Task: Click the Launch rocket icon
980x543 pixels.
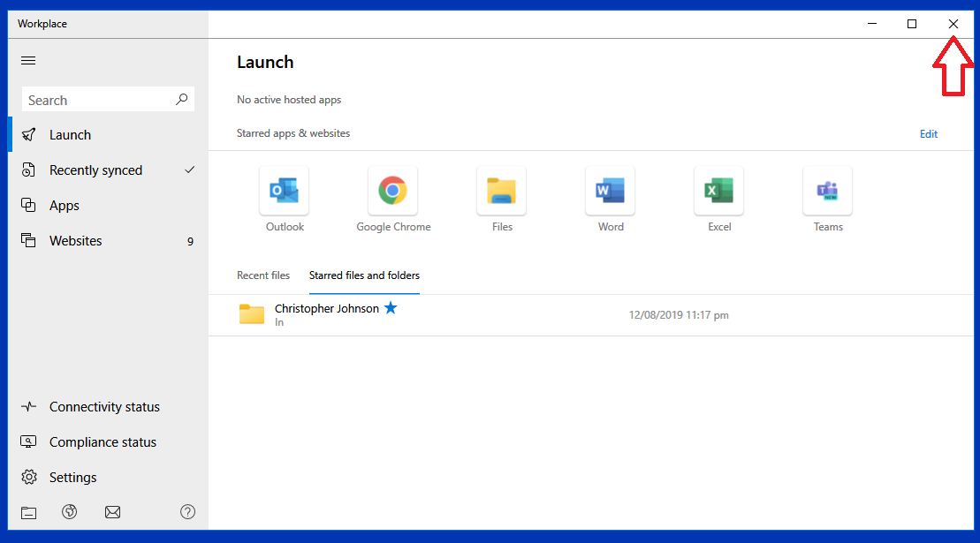Action: [29, 135]
